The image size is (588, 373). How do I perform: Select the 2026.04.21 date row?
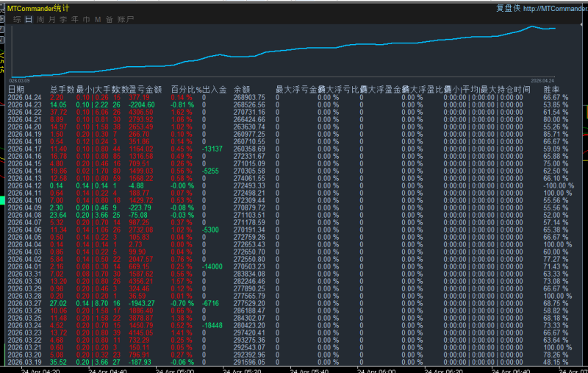[25, 120]
